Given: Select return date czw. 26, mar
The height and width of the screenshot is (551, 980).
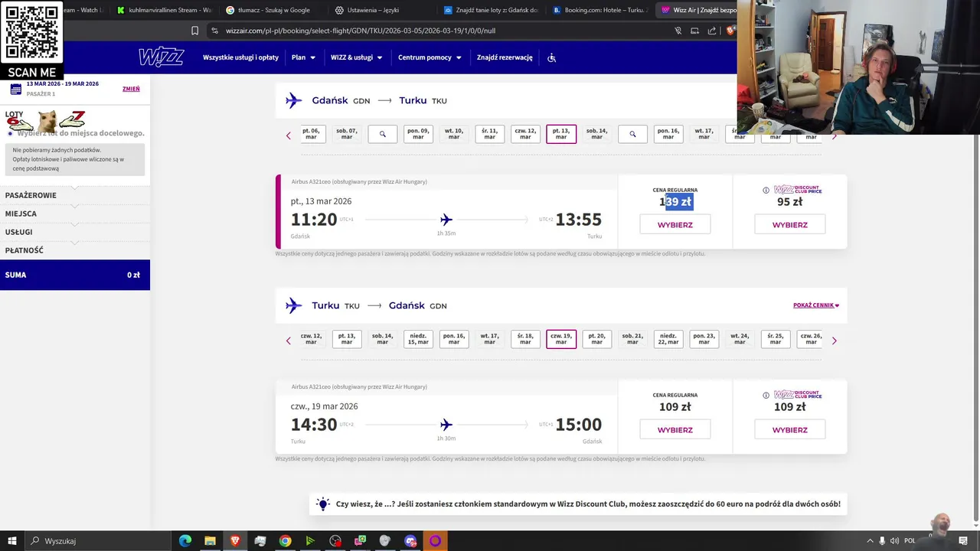Looking at the screenshot, I should click(810, 339).
